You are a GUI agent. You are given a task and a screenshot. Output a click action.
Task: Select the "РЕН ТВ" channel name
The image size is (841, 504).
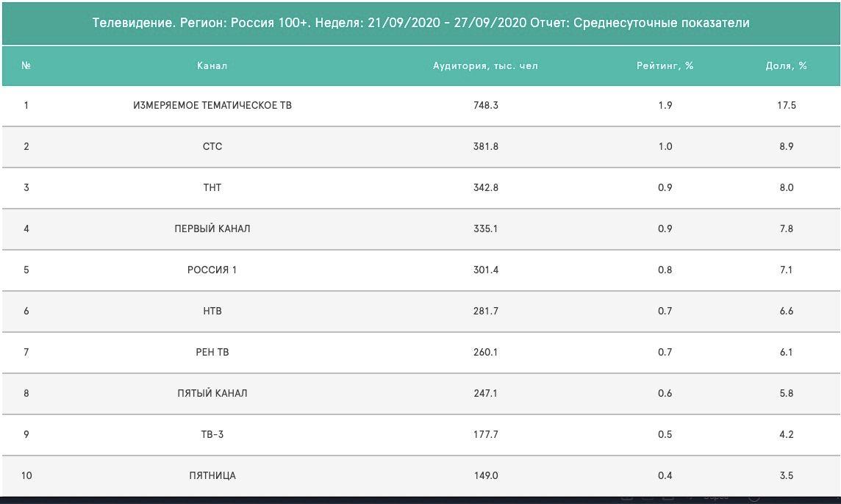212,352
